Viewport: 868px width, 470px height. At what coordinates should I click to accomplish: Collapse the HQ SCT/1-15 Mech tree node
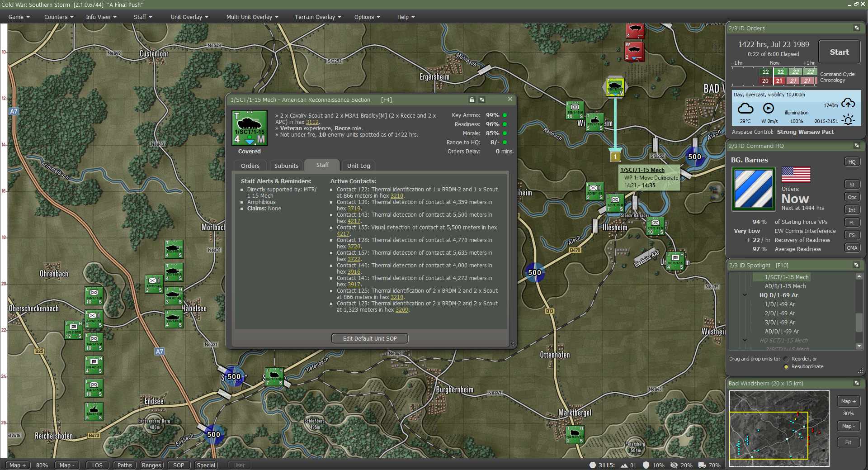click(x=745, y=340)
